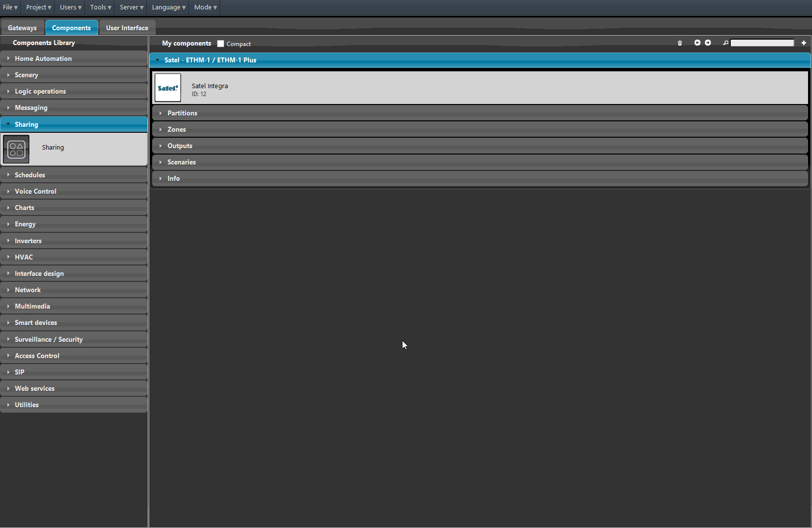Open the Project menu
Viewport: 812px width, 528px height.
[39, 7]
